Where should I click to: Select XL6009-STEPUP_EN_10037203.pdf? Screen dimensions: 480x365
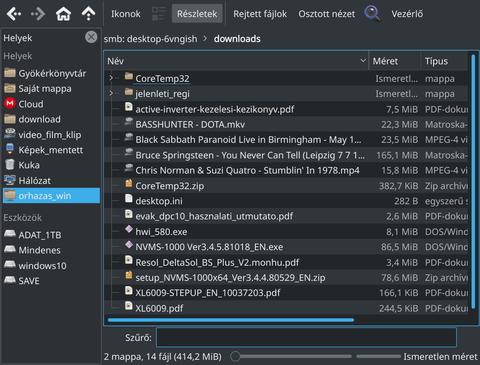286,293
